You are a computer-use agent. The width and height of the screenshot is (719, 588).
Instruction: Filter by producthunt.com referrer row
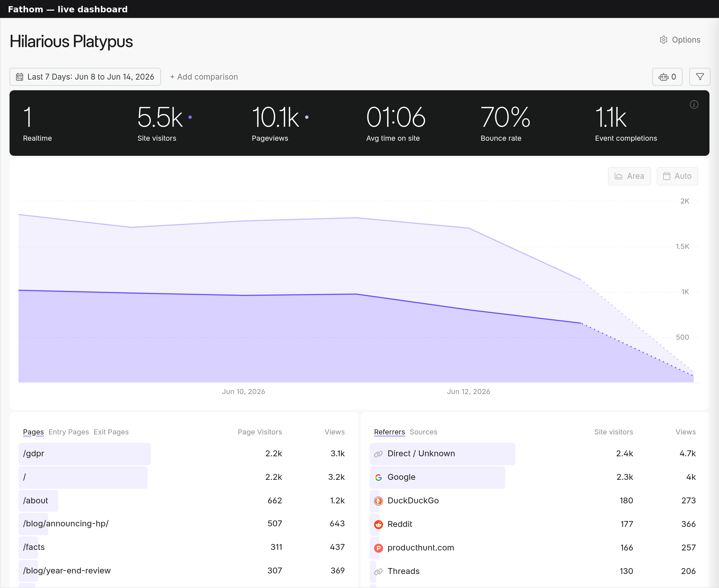pos(535,548)
